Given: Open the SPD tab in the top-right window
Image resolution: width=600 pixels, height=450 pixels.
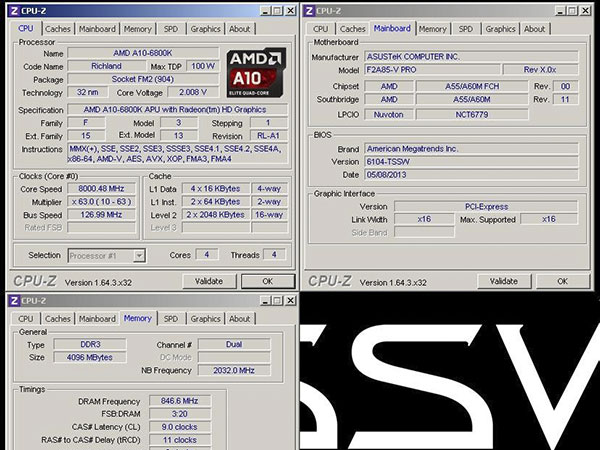Looking at the screenshot, I should (466, 29).
